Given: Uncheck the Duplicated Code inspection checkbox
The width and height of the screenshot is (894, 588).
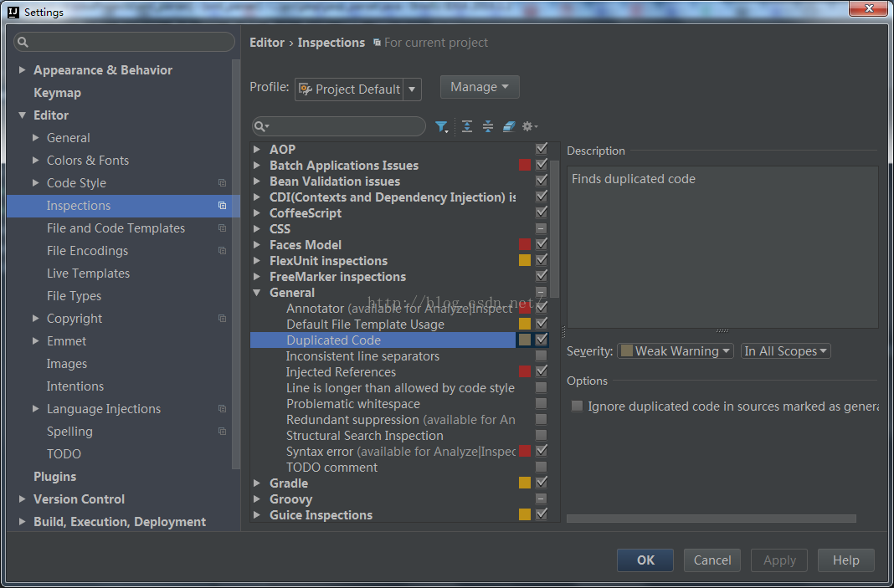Looking at the screenshot, I should pyautogui.click(x=542, y=340).
